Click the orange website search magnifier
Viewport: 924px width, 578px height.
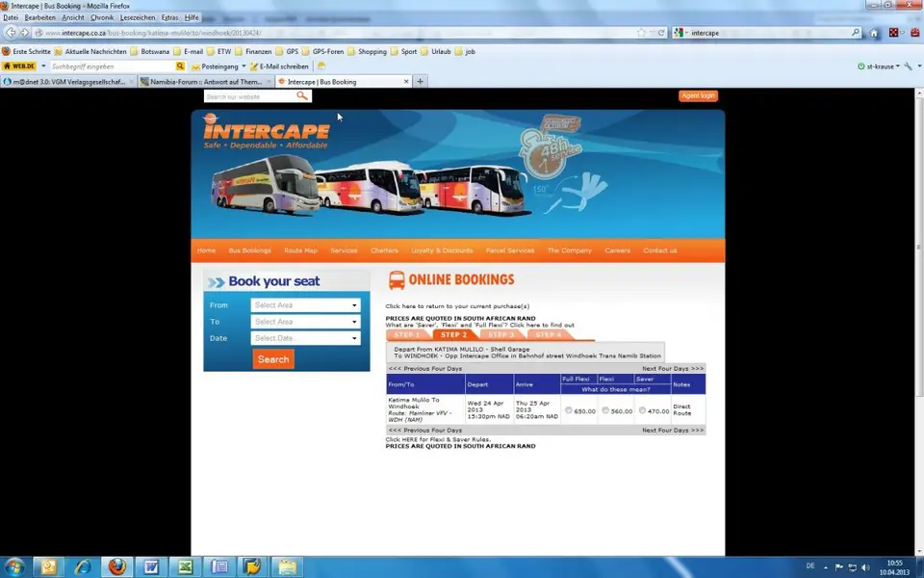click(x=301, y=96)
